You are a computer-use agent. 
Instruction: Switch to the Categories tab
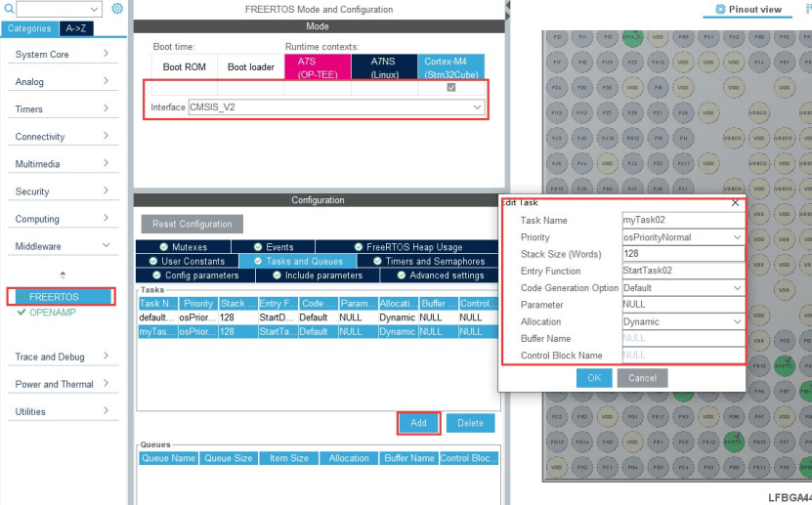pyautogui.click(x=29, y=28)
